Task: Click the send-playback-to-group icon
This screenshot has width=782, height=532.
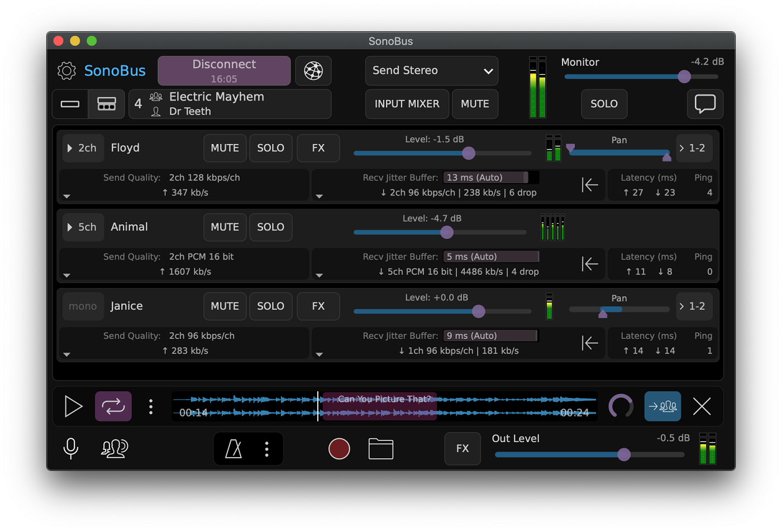Action: pyautogui.click(x=662, y=406)
